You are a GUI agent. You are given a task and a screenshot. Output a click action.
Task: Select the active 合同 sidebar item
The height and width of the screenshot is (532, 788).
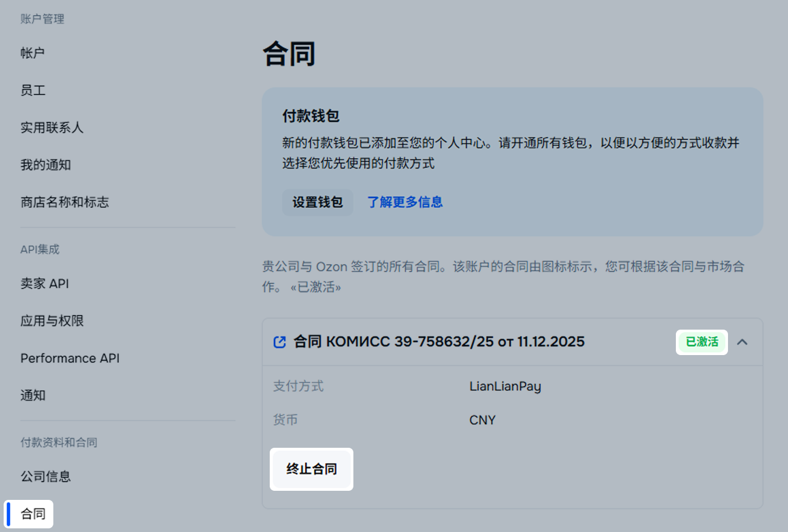click(x=33, y=514)
